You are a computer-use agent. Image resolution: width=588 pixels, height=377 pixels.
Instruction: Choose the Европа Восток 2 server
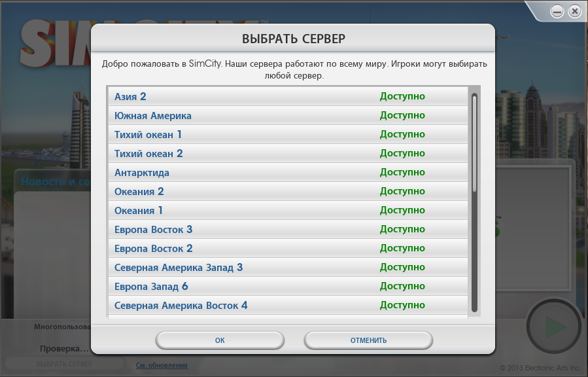click(288, 248)
